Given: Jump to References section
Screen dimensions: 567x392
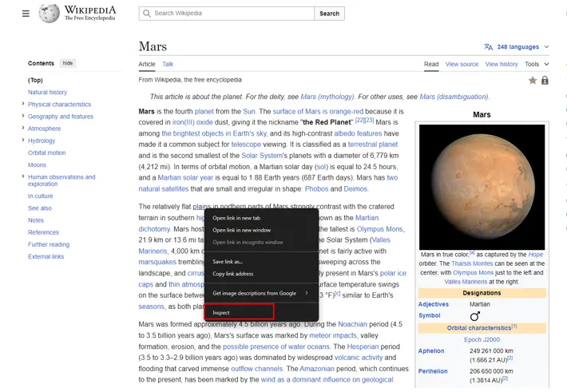Looking at the screenshot, I should [43, 232].
